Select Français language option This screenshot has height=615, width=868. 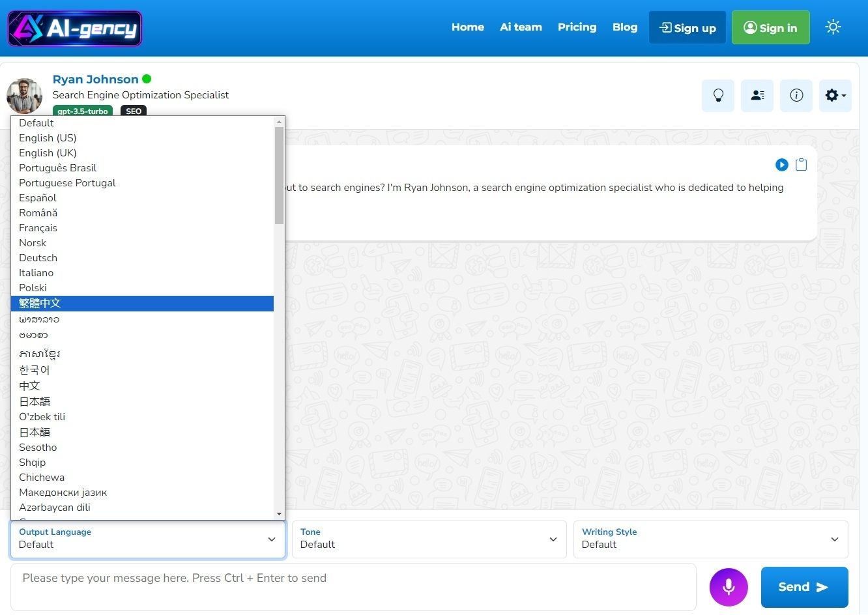(38, 228)
